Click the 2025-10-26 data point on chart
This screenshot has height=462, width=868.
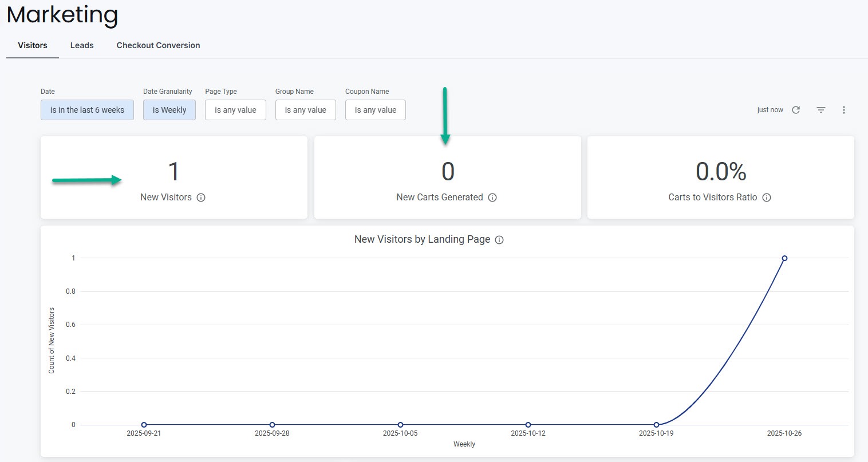pyautogui.click(x=784, y=258)
